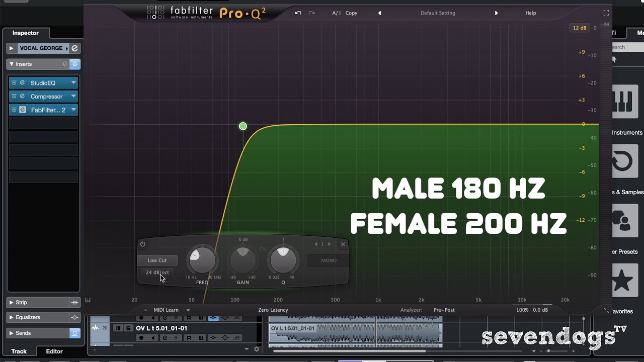
Task: Click the waveform track icon for track 20
Action: (x=95, y=328)
